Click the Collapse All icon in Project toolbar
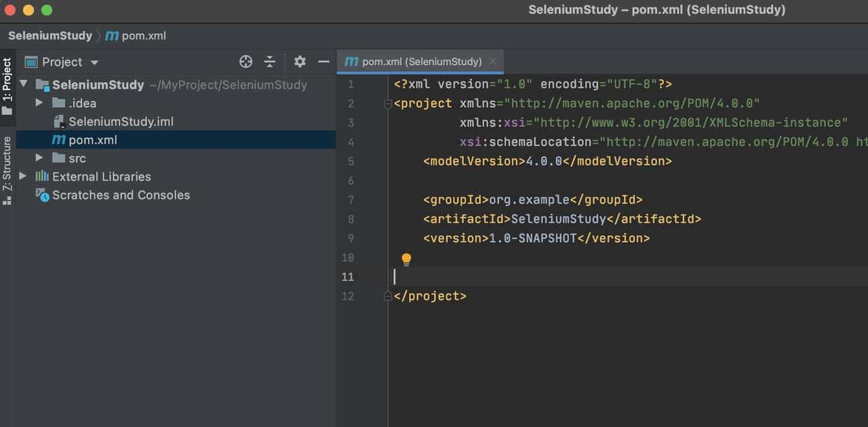The width and height of the screenshot is (868, 427). pos(269,61)
